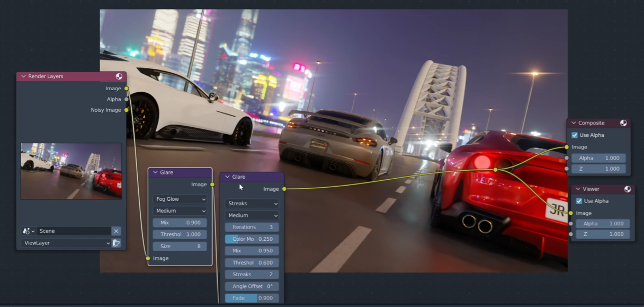The width and height of the screenshot is (644, 307).
Task: Collapse the Fog Glow Glare node
Action: pos(155,172)
